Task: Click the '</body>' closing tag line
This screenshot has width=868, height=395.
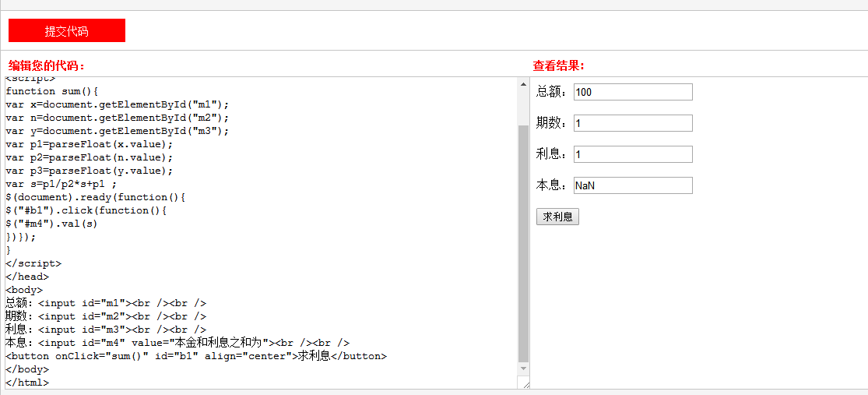Action: [27, 369]
